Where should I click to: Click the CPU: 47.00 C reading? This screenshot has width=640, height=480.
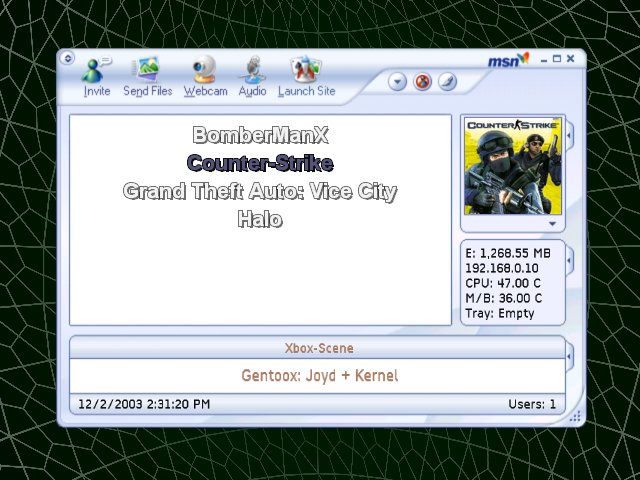pos(503,283)
